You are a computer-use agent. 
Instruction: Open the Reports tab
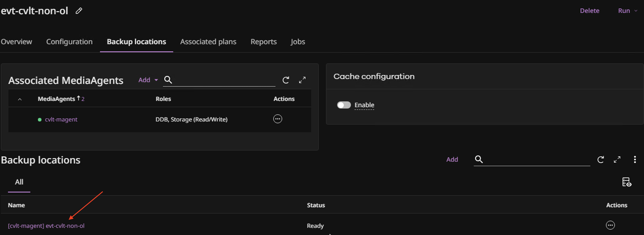point(263,42)
